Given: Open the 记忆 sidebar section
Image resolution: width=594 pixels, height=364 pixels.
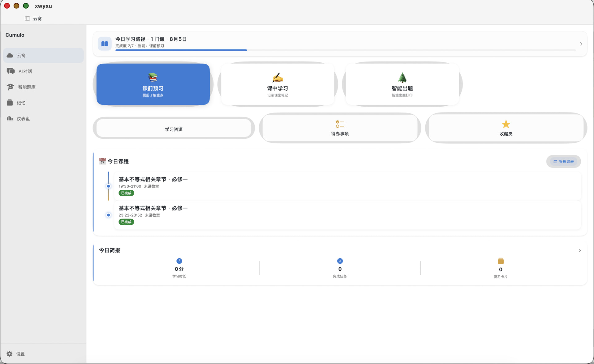Looking at the screenshot, I should (x=43, y=103).
